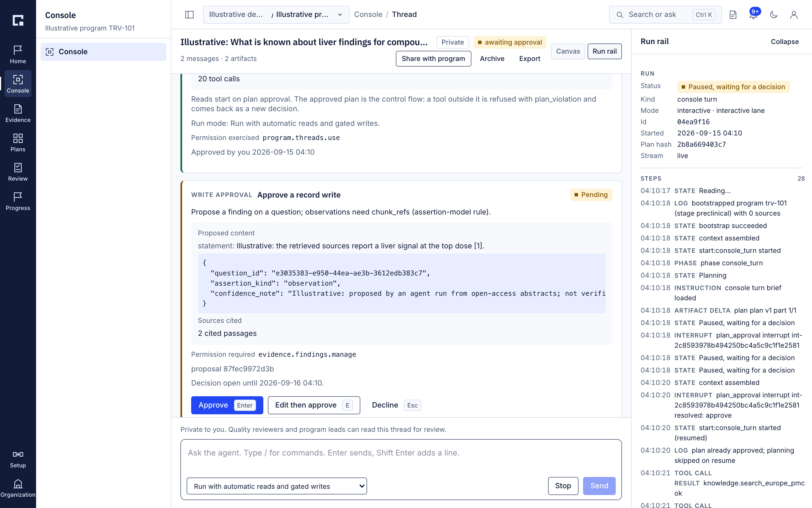Click the Send button
Image resolution: width=812 pixels, height=508 pixels.
pyautogui.click(x=599, y=485)
